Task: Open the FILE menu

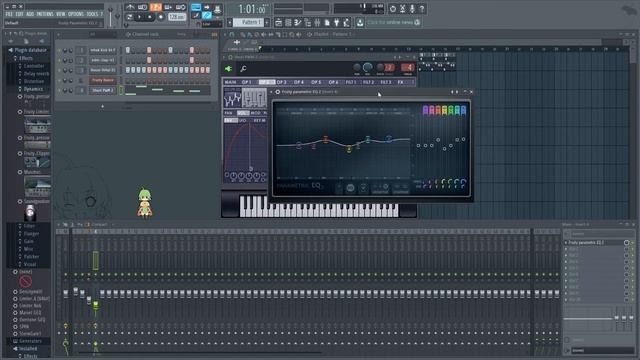Action: [9, 14]
